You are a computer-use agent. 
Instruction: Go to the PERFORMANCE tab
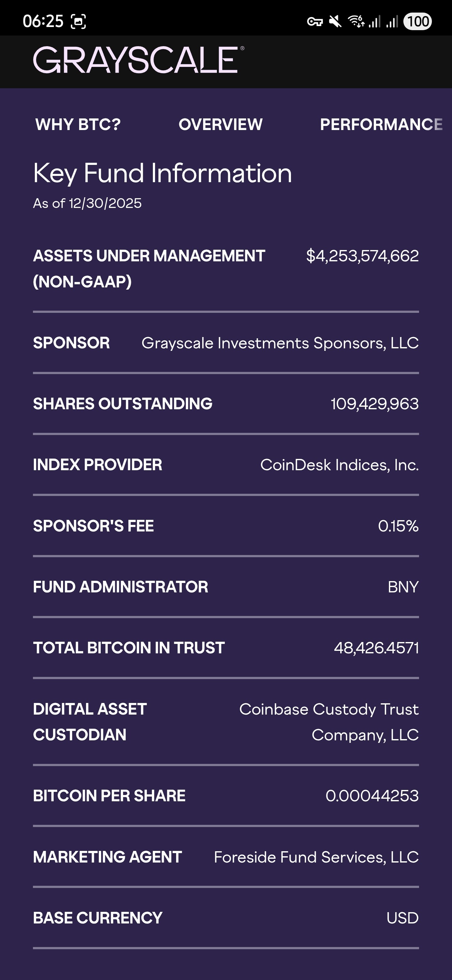[x=381, y=124]
